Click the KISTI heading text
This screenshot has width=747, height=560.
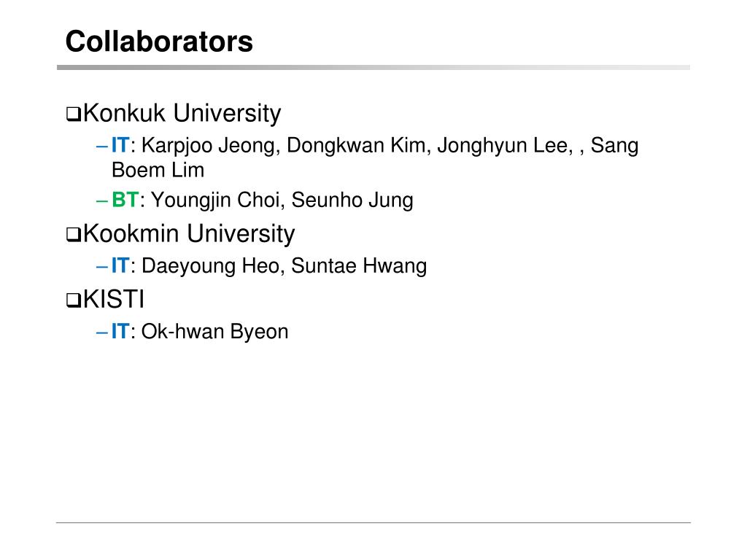[114, 300]
